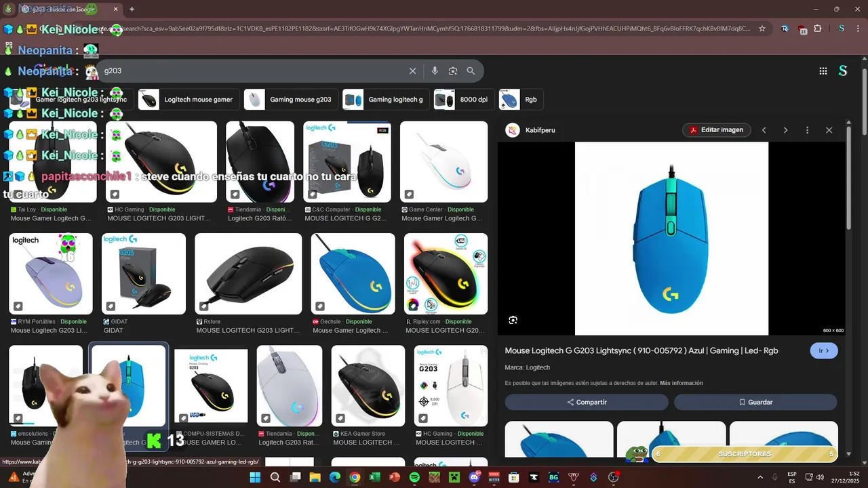This screenshot has height=488, width=868.
Task: Open Chrome three-dot menu
Action: pos(857,28)
